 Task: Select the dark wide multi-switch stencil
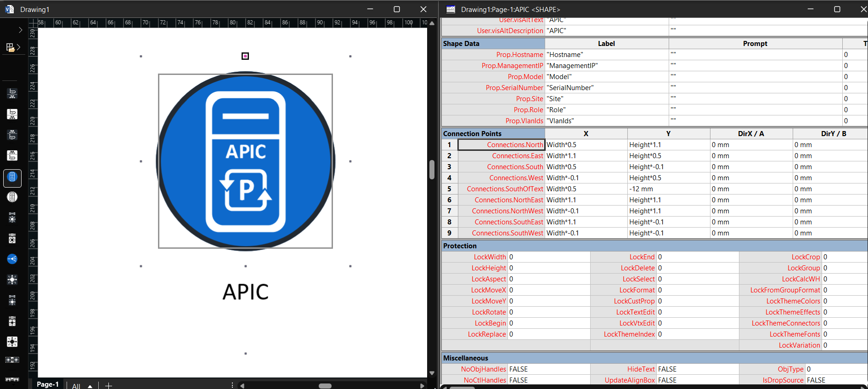(x=12, y=360)
